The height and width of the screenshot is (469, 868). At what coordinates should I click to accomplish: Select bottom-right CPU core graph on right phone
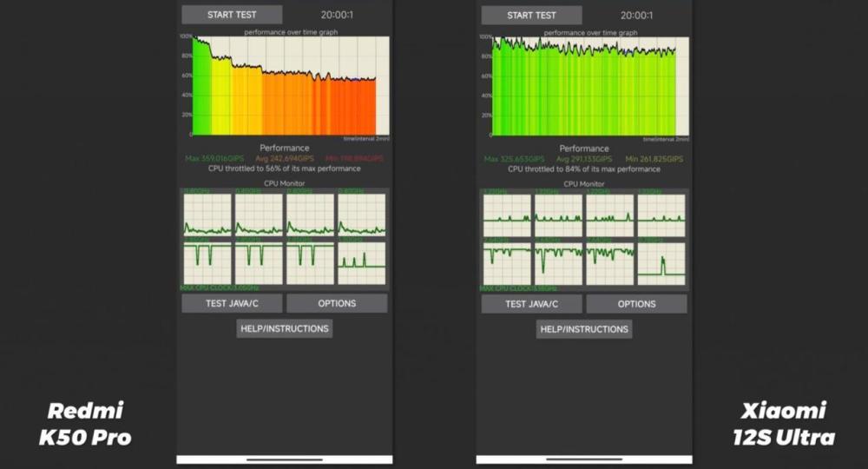tap(661, 263)
